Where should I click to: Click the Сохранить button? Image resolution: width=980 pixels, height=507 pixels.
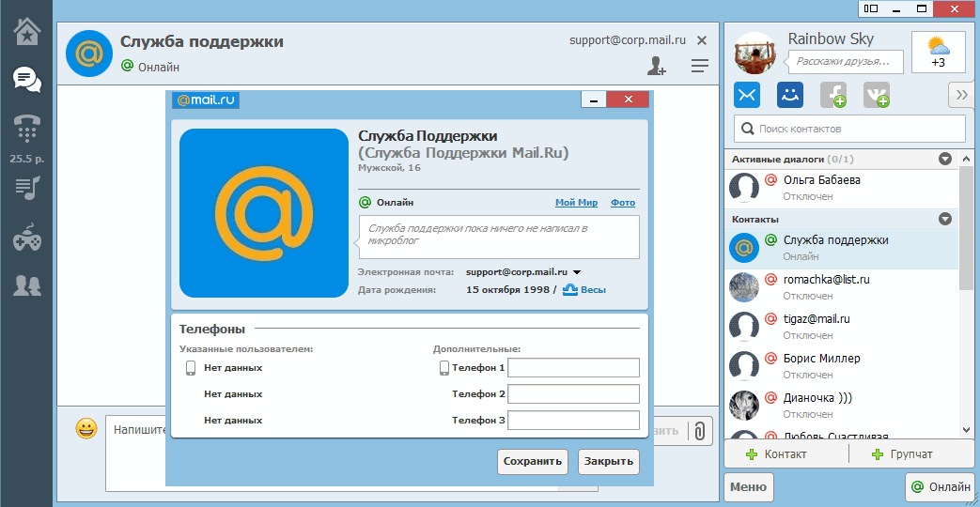(533, 461)
